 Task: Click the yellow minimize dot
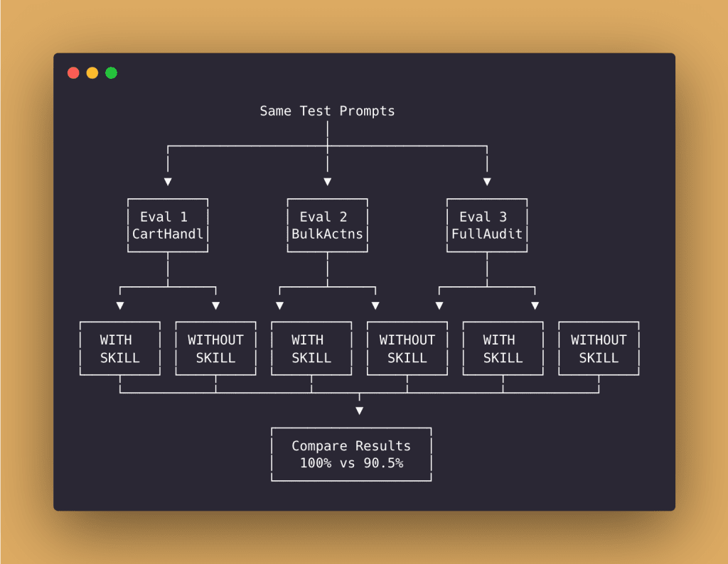point(92,72)
